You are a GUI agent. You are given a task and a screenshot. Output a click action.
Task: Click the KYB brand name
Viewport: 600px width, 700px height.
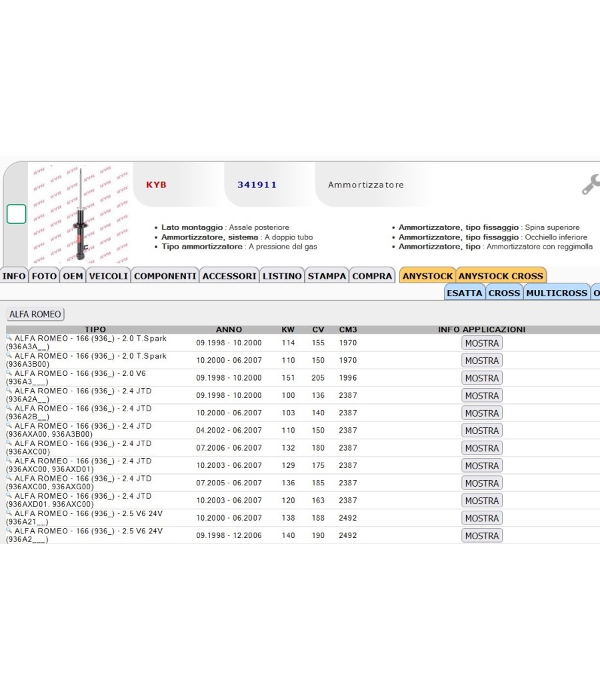(156, 185)
